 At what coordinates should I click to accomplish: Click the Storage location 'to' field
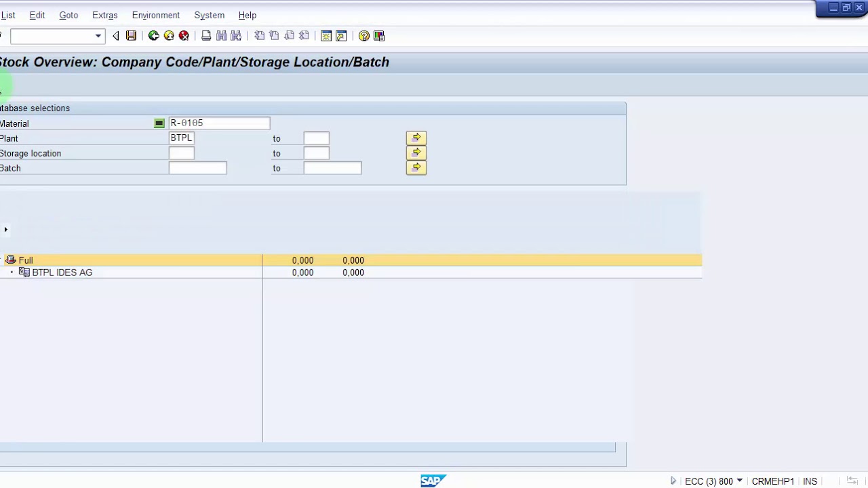click(x=316, y=153)
